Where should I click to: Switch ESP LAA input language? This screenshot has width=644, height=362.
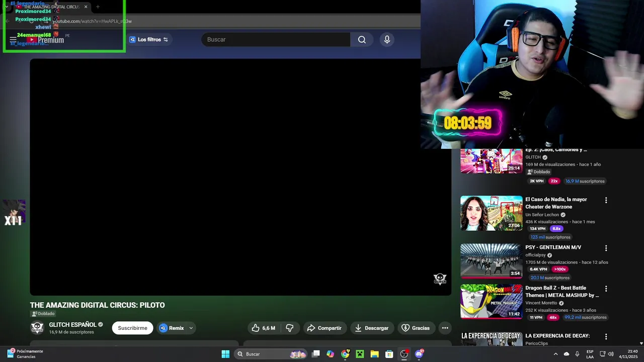590,354
